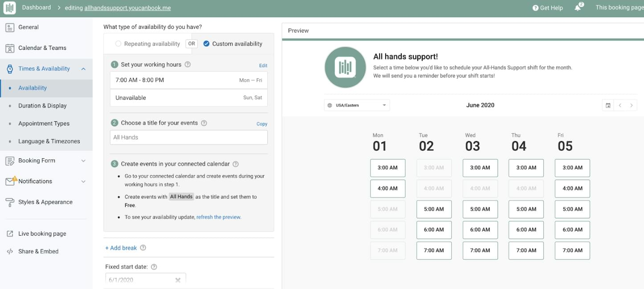Open the USA/Eastern timezone dropdown
Viewport: 644px width, 289px height.
pyautogui.click(x=357, y=105)
